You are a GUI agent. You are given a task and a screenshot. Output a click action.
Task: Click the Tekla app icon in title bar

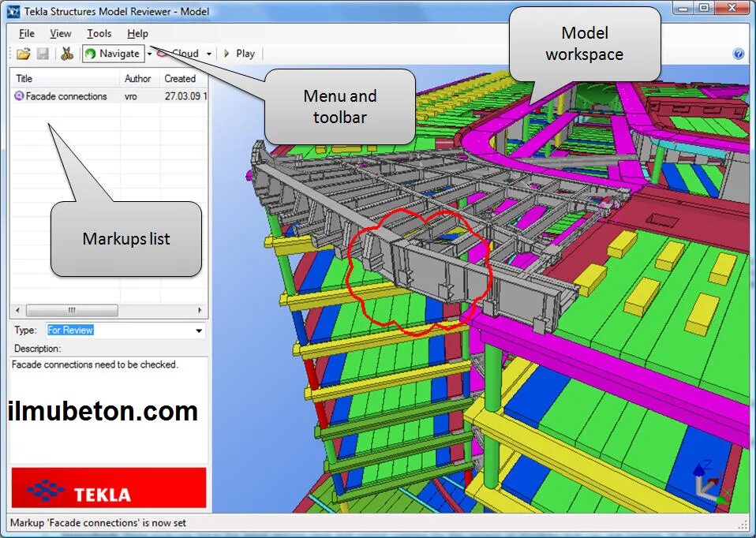coord(13,11)
